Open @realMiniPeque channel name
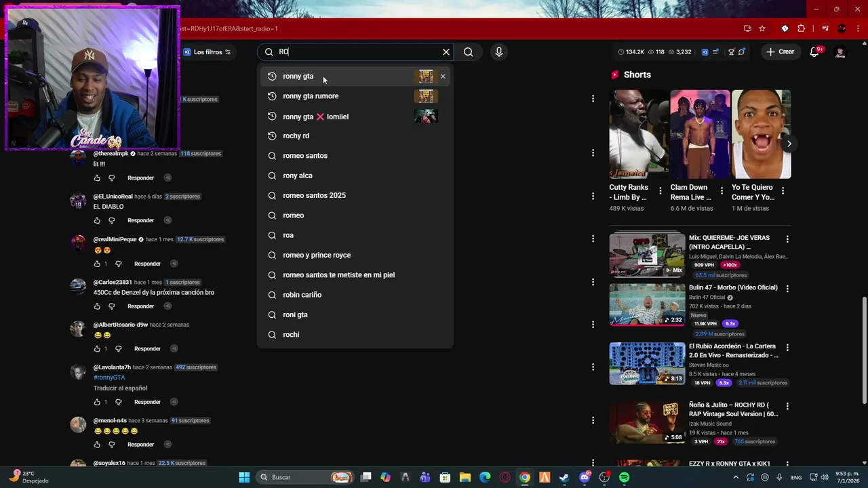 116,239
